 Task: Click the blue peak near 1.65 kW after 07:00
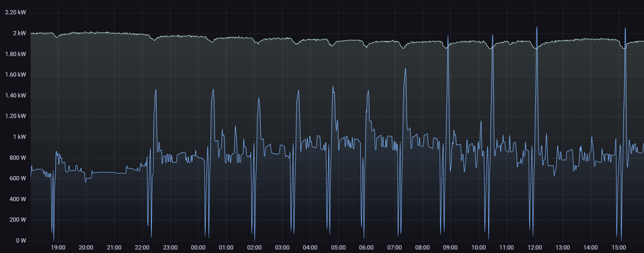point(405,69)
